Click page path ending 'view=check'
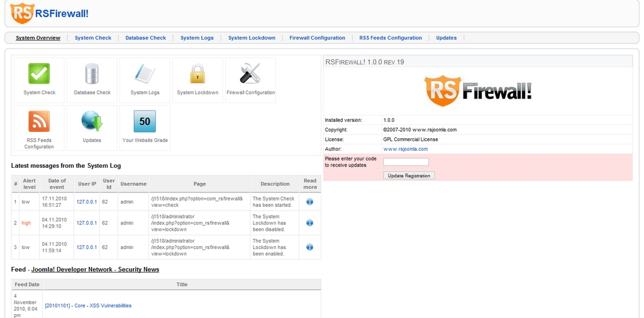 coord(197,202)
